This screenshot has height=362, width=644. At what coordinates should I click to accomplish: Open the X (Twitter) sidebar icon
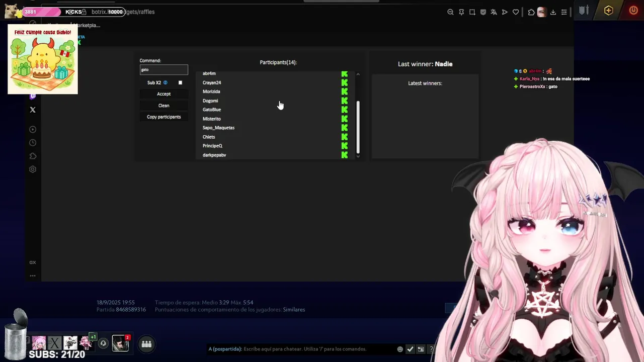(x=33, y=110)
